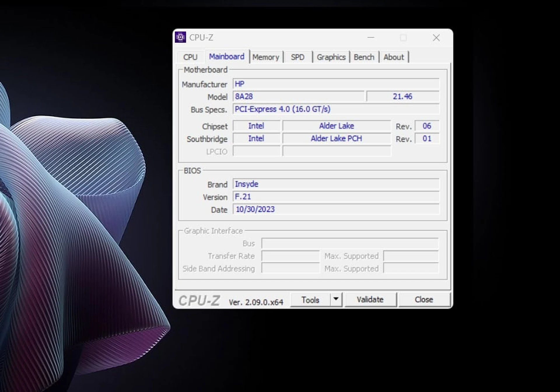Viewport: 560px width, 392px height.
Task: Click the empty Transfer Rate field
Action: [290, 256]
